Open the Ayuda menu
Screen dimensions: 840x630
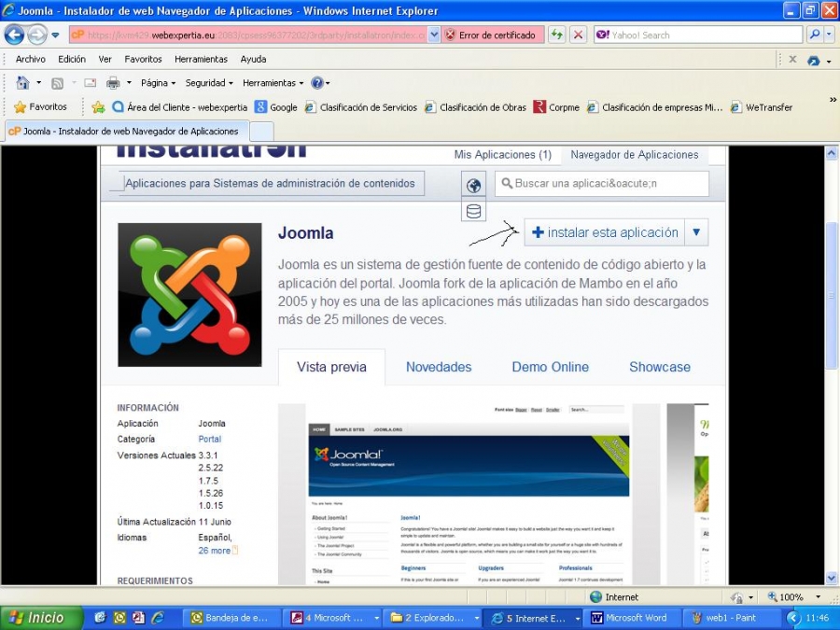253,60
